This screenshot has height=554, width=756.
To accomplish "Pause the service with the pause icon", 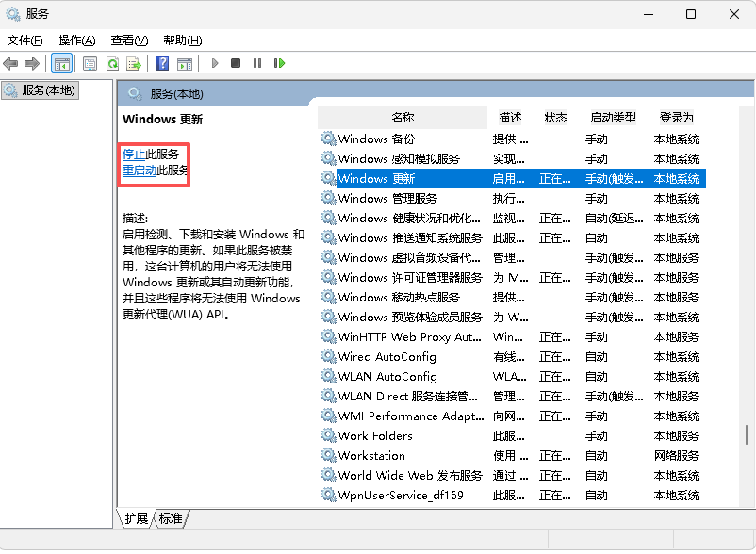I will (x=257, y=62).
